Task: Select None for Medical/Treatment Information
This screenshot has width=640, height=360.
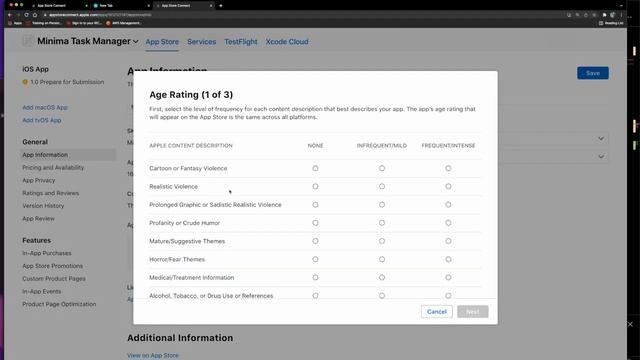Action: 315,278
